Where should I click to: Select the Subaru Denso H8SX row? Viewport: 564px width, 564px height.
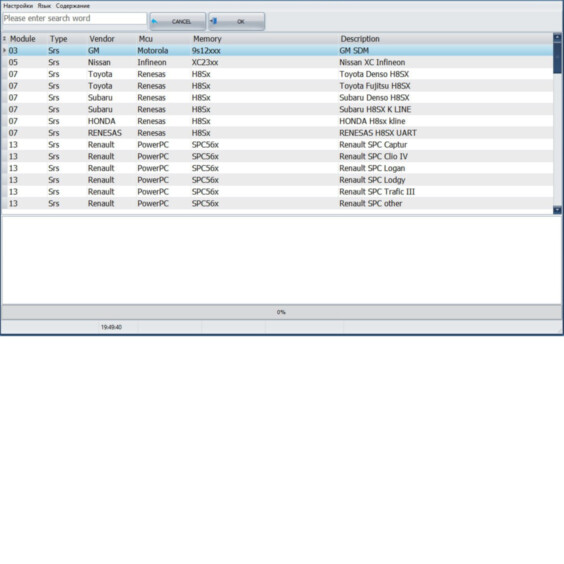coord(277,97)
